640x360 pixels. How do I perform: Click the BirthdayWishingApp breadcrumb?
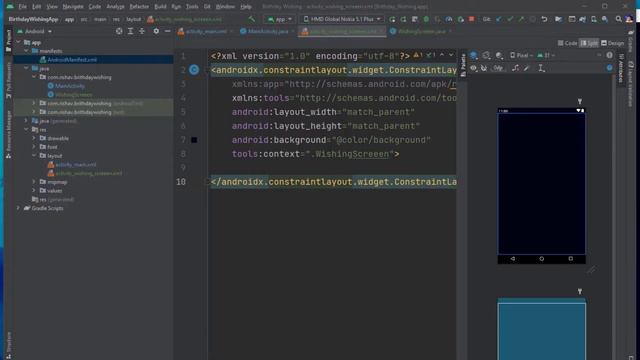click(33, 19)
